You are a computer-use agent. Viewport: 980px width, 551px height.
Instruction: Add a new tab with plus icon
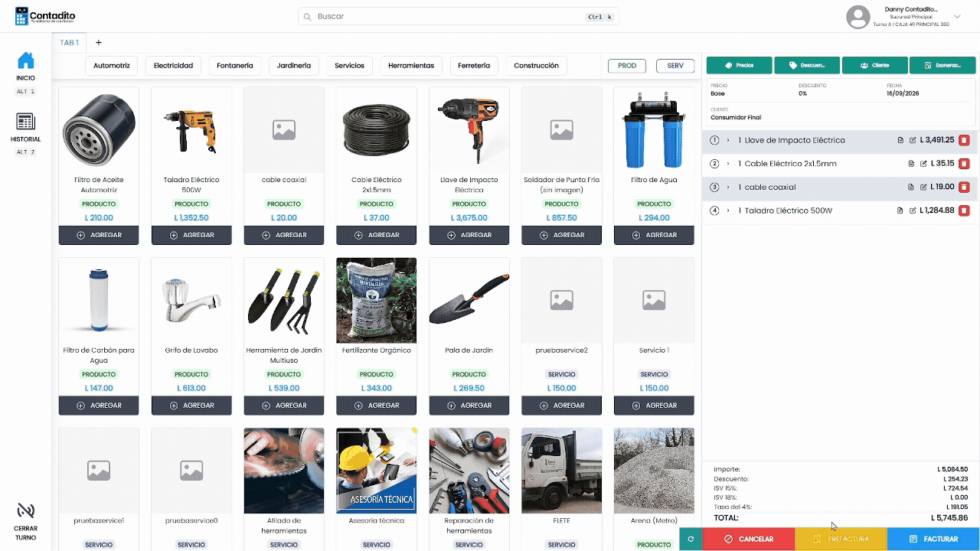[x=98, y=43]
